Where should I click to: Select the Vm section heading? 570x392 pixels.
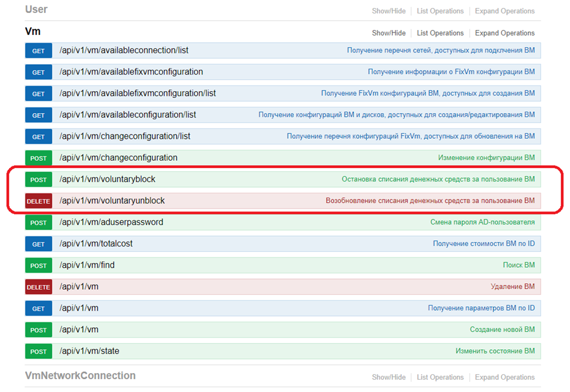click(x=32, y=32)
